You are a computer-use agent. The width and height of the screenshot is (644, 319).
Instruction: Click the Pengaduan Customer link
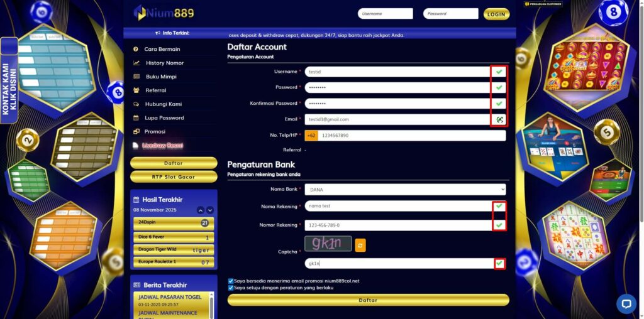click(543, 4)
